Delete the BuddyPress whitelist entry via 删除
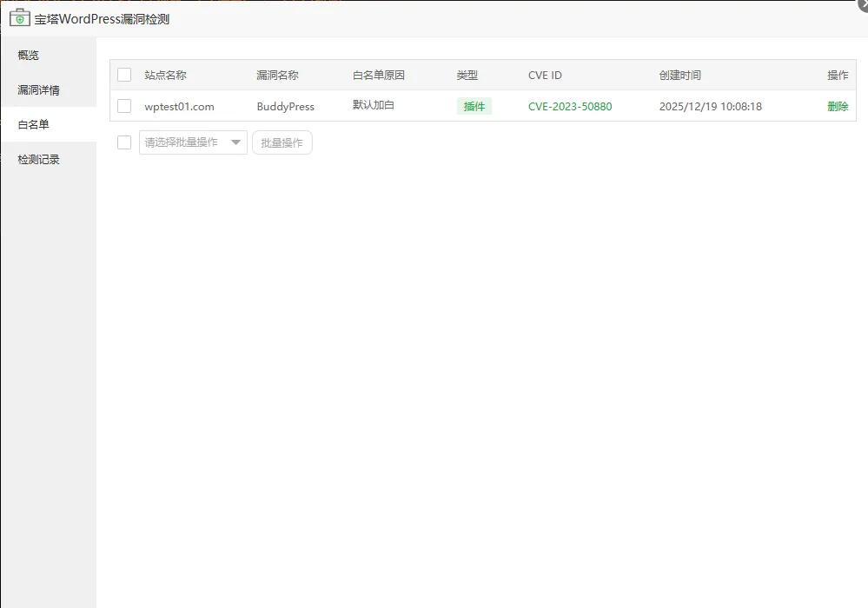868x608 pixels. [837, 106]
